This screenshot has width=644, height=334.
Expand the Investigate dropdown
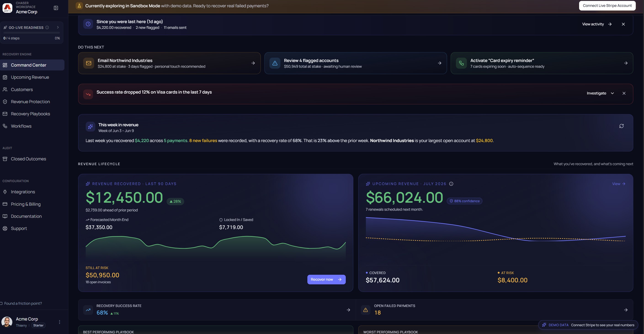pyautogui.click(x=600, y=93)
